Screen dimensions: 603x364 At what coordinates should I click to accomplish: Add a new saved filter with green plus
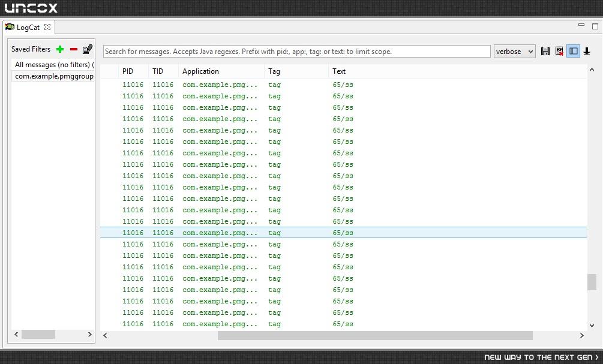[x=60, y=49]
